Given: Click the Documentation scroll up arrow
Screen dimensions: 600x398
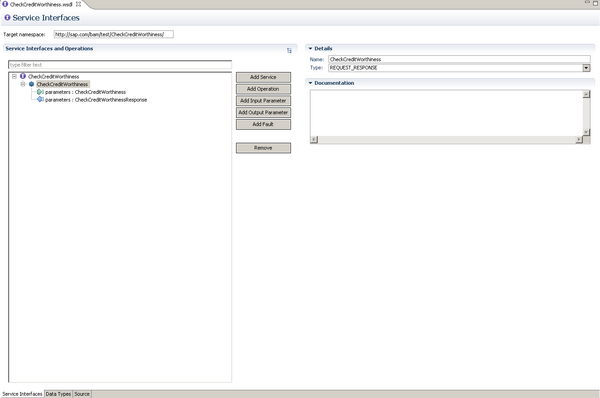Looking at the screenshot, I should point(586,94).
